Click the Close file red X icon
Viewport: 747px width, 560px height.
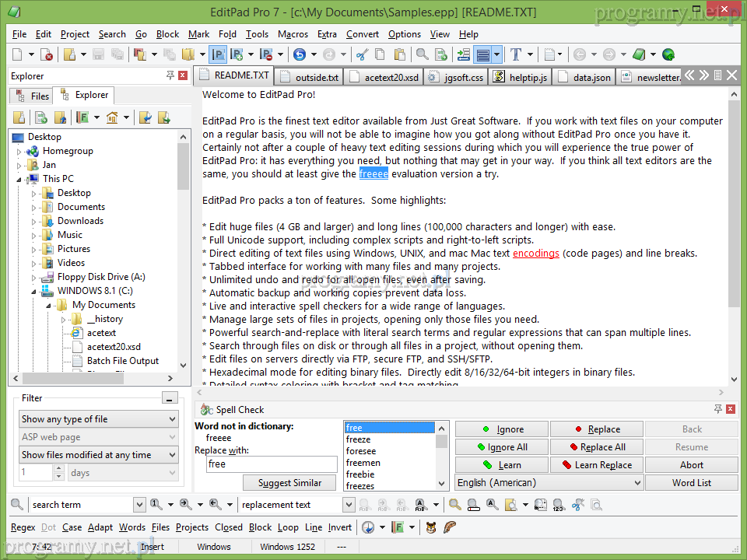[x=47, y=54]
